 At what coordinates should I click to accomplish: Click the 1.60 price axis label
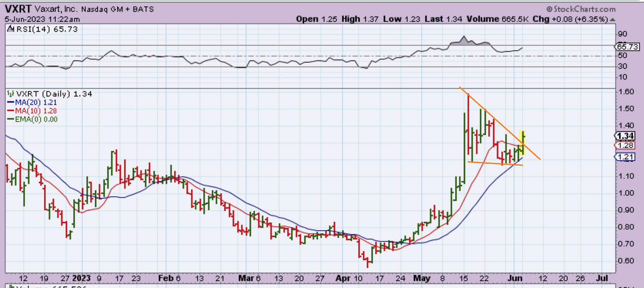pyautogui.click(x=625, y=92)
